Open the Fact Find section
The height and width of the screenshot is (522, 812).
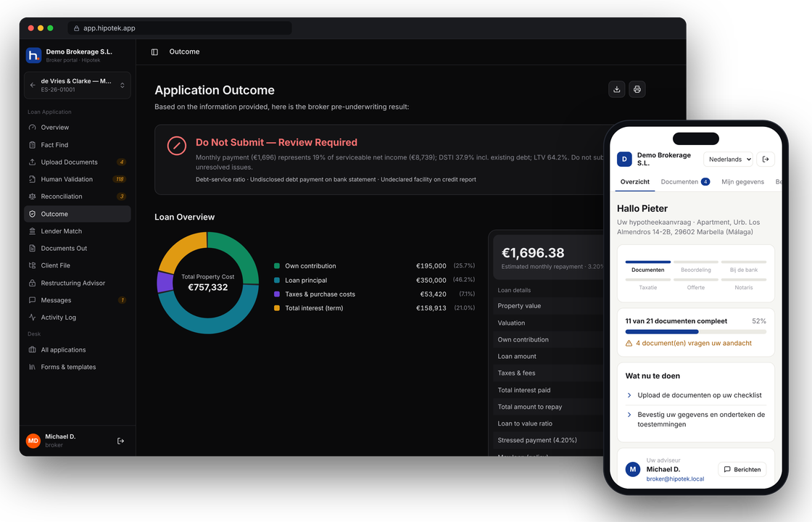coord(77,145)
